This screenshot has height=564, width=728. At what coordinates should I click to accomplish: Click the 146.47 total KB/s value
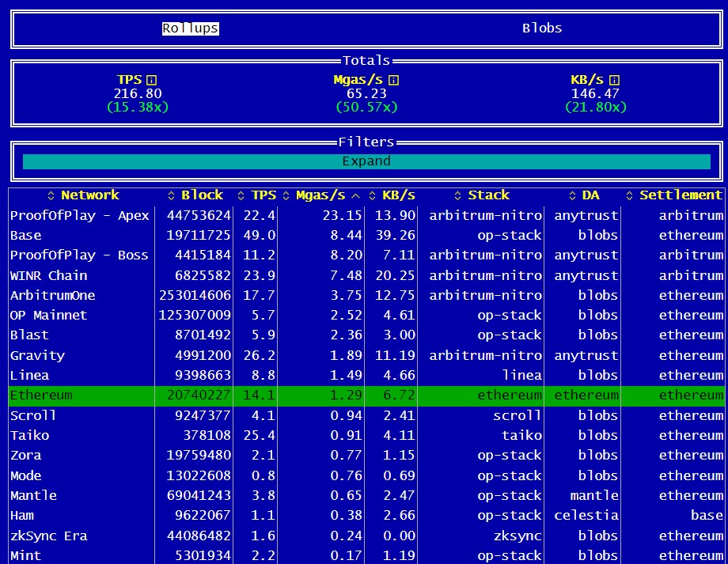point(595,94)
